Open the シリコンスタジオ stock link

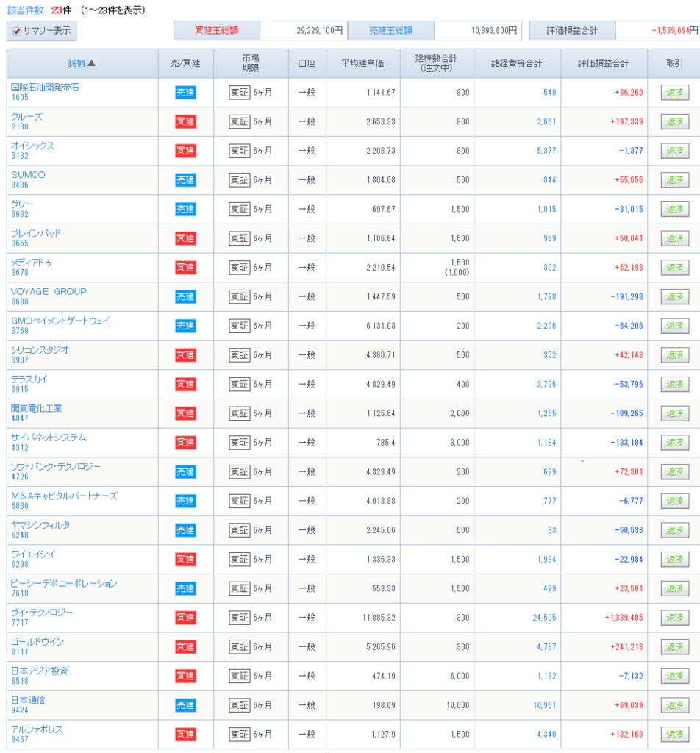(x=40, y=350)
